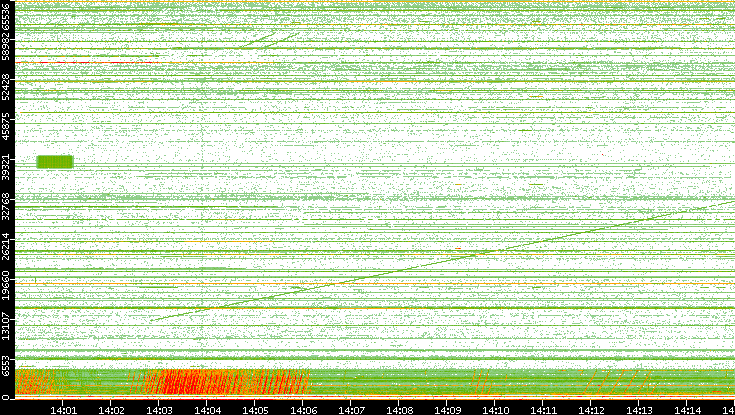Click the 14:09 time axis label
The width and height of the screenshot is (735, 415).
tap(447, 410)
